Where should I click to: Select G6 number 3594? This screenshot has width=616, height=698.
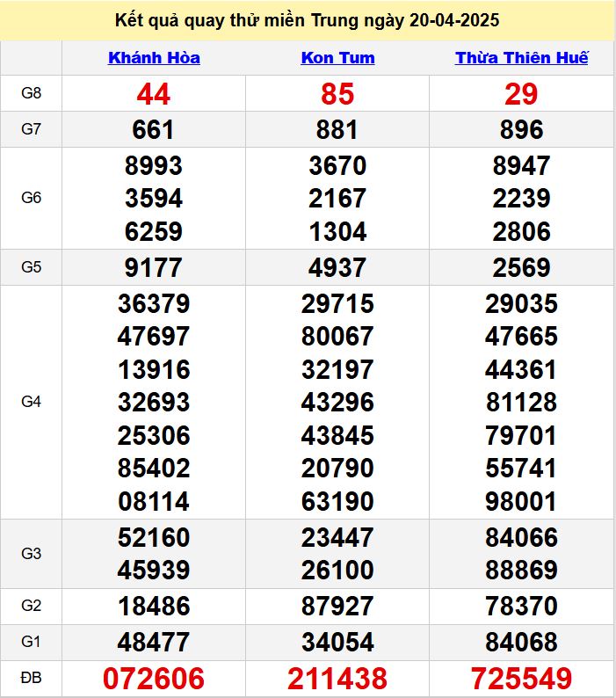point(154,199)
